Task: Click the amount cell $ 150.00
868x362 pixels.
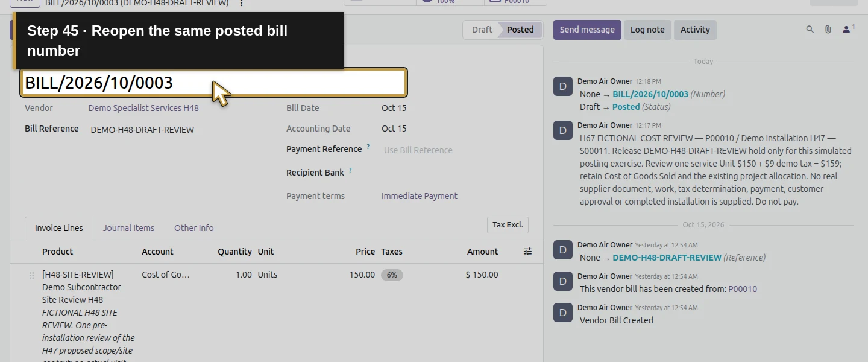Action: (482, 275)
